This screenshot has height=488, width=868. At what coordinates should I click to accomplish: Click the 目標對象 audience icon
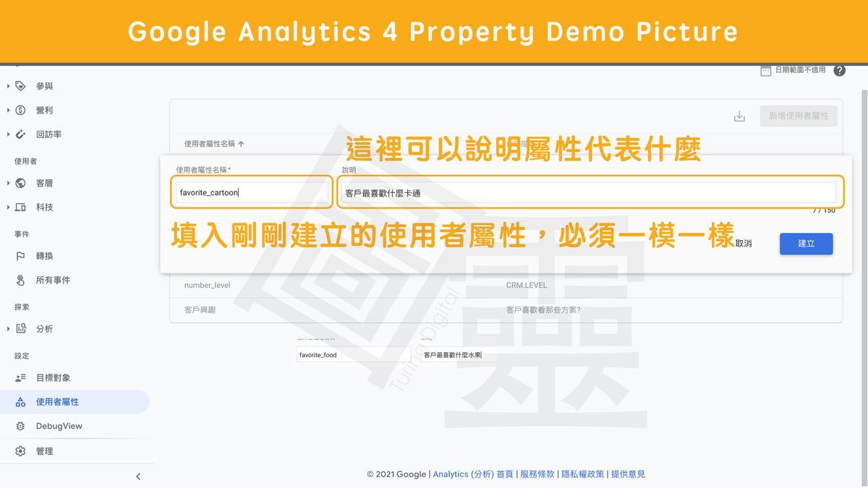point(20,377)
